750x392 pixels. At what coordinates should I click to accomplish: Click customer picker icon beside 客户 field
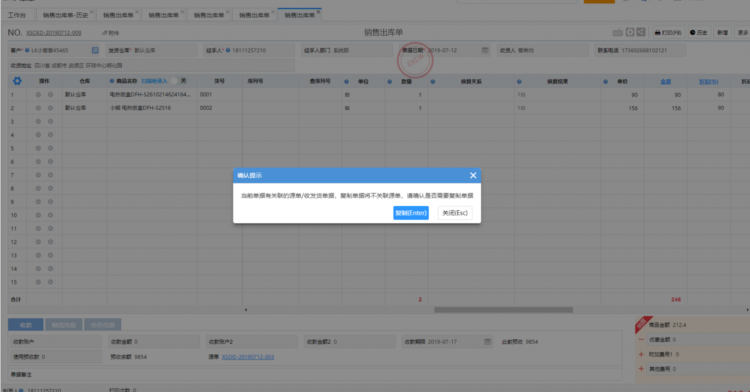[95, 50]
